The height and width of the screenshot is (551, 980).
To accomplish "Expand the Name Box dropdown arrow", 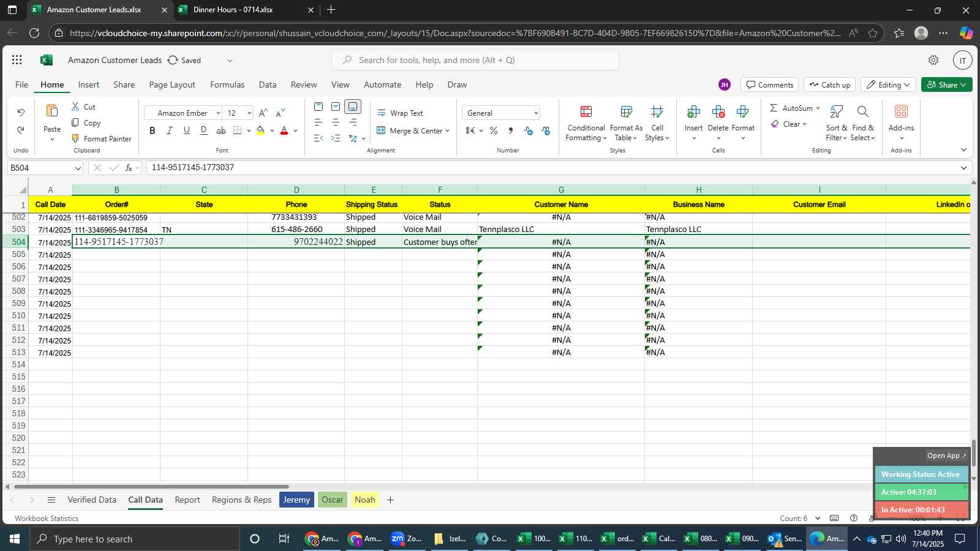I will [78, 168].
